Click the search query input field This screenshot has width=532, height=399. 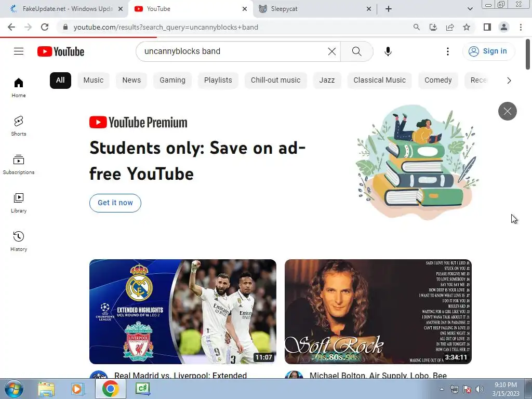click(x=234, y=51)
